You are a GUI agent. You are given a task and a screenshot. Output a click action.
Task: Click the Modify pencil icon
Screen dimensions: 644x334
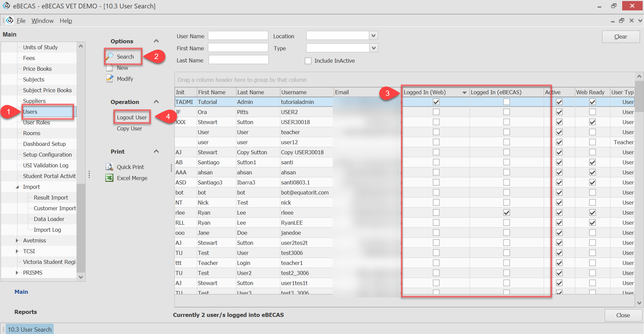tap(109, 79)
